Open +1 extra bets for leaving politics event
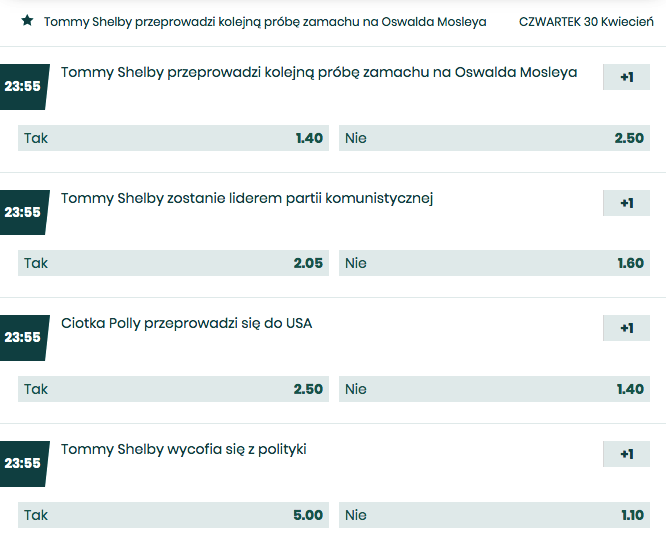Image resolution: width=666 pixels, height=548 pixels. point(626,454)
